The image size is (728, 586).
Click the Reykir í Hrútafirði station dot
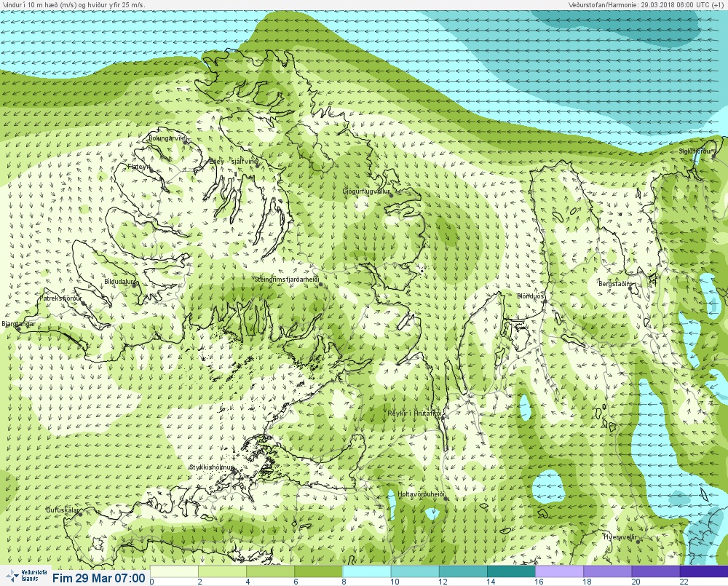(x=443, y=417)
